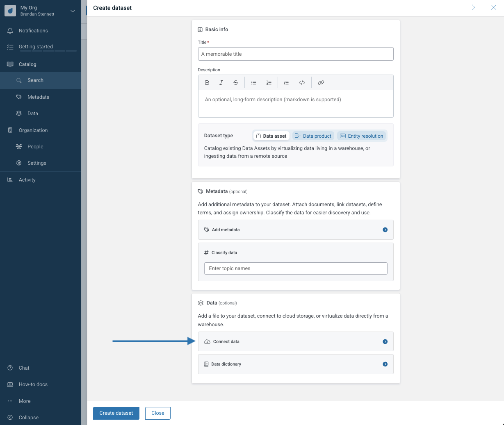Viewport: 504px width, 425px height.
Task: Click the Close button at bottom
Action: click(x=158, y=413)
